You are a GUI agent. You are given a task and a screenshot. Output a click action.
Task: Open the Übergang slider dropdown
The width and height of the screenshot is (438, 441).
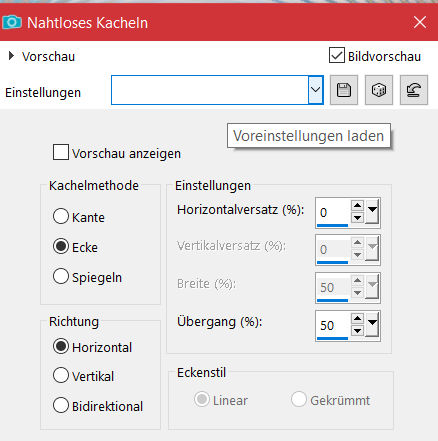pyautogui.click(x=372, y=325)
